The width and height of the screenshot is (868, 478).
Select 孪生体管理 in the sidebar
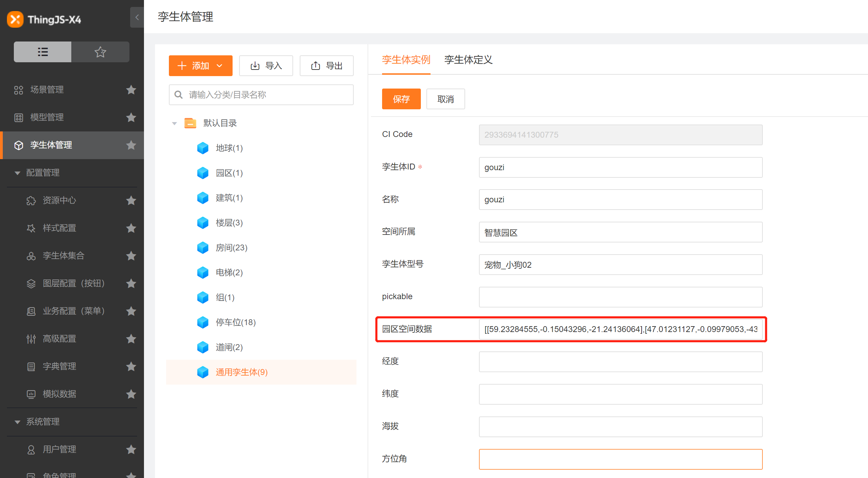click(x=51, y=145)
